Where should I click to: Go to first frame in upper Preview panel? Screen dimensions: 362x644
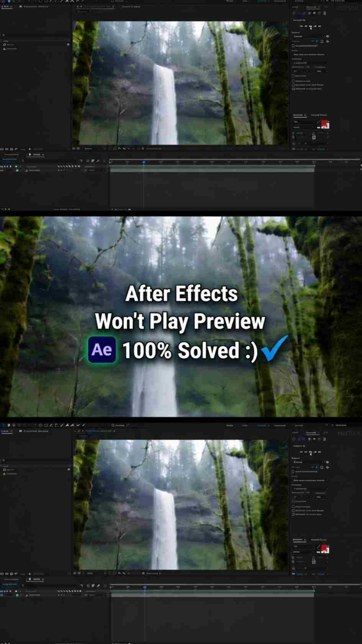point(301,26)
